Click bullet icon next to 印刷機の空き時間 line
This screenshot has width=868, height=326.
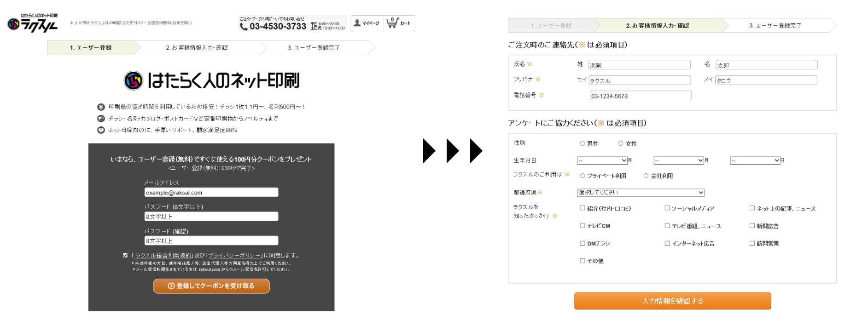point(101,107)
